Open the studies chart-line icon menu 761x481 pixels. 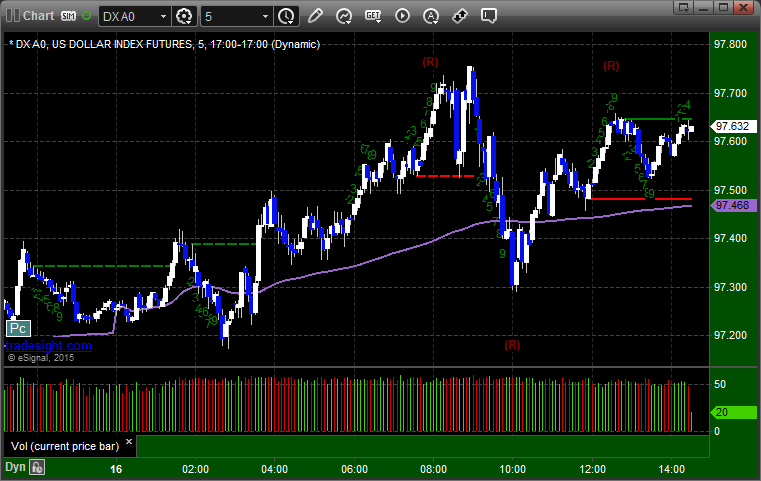click(x=344, y=16)
